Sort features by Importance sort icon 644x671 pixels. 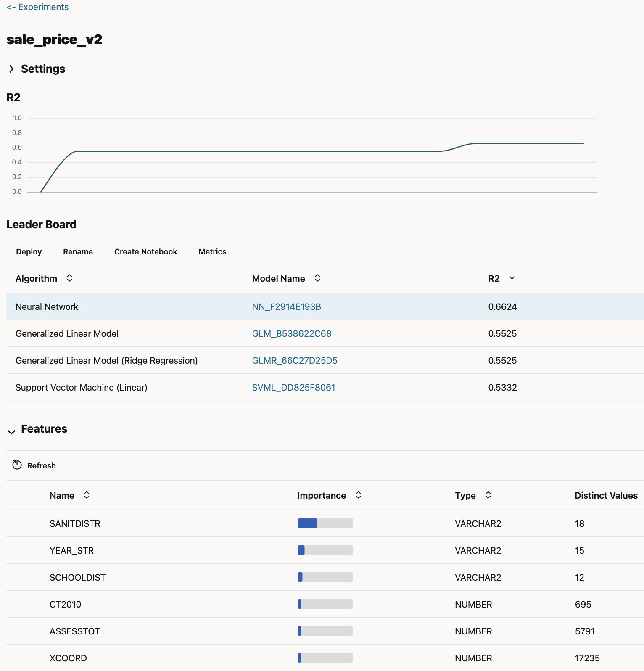click(x=358, y=495)
